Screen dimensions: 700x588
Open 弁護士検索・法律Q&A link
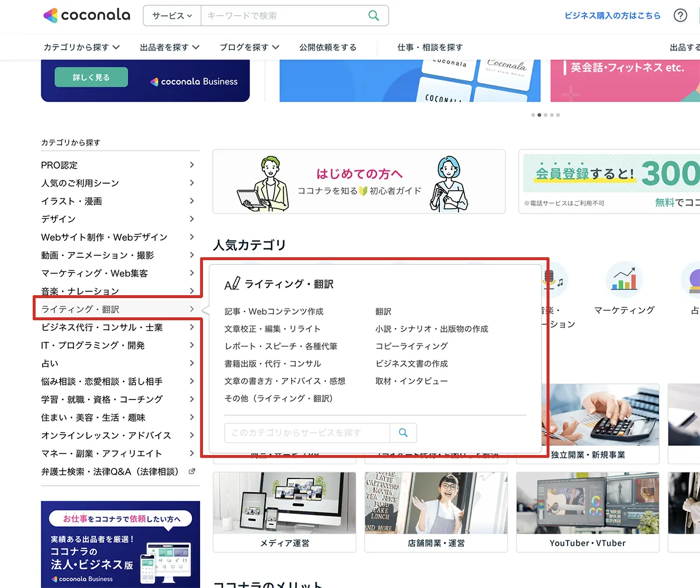click(x=111, y=472)
